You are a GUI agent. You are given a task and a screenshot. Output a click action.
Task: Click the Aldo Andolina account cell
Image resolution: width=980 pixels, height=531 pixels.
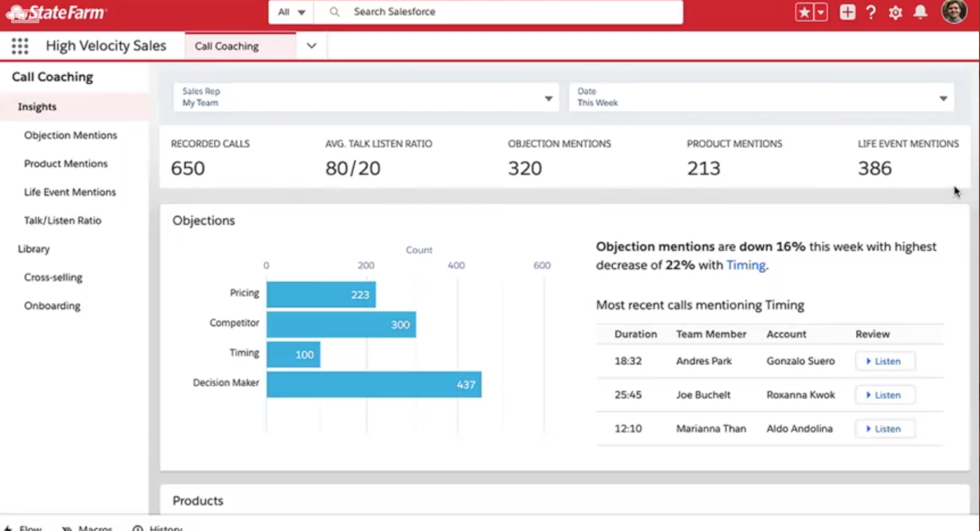(799, 429)
